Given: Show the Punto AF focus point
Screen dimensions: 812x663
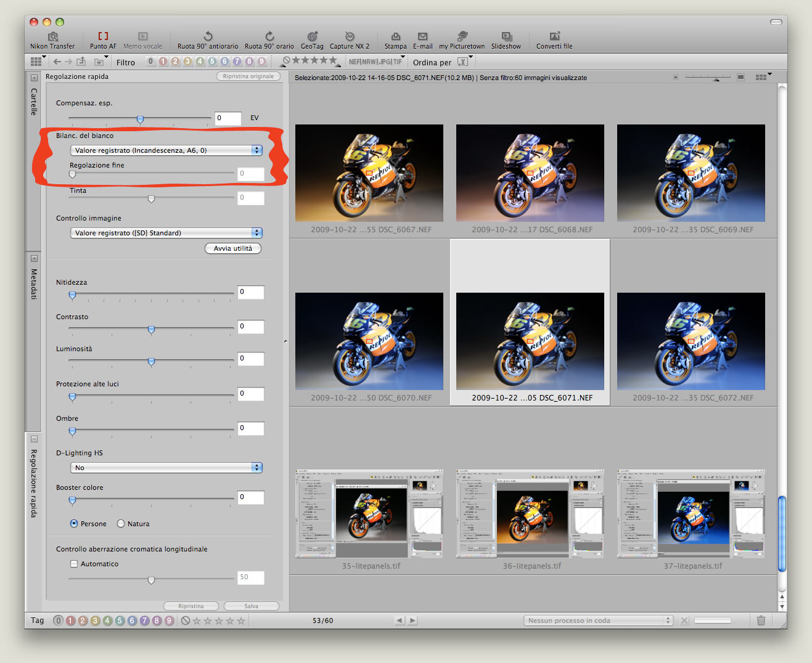Looking at the screenshot, I should click(x=103, y=41).
